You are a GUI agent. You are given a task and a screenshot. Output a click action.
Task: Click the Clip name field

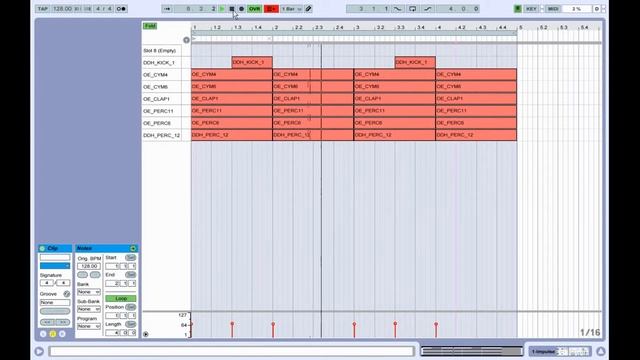pyautogui.click(x=55, y=258)
